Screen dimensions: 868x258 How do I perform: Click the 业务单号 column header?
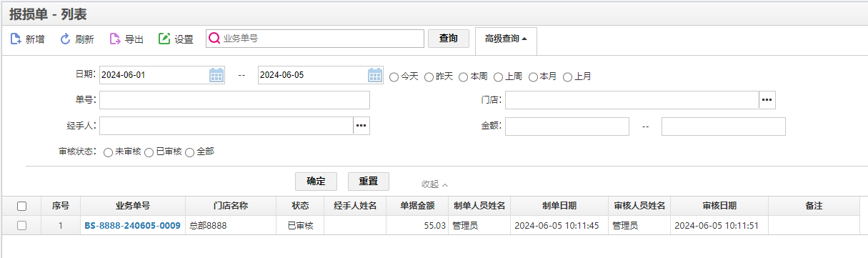(x=132, y=206)
